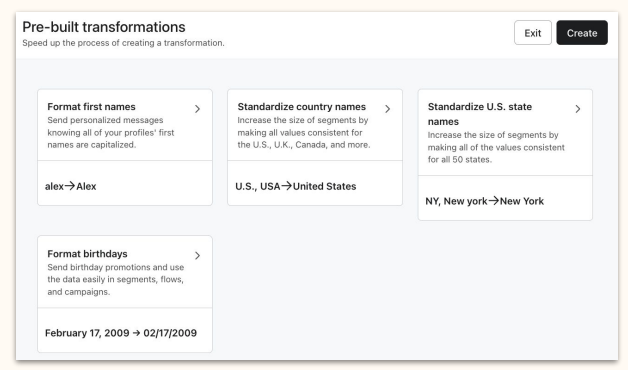The width and height of the screenshot is (628, 370).
Task: Click the arrow icon before New York
Action: pyautogui.click(x=493, y=201)
